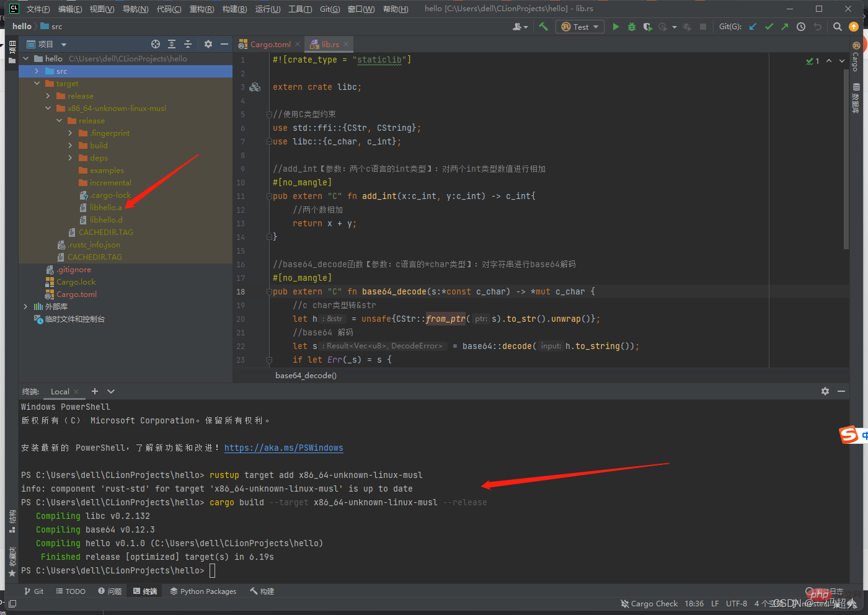The height and width of the screenshot is (615, 868).
Task: Switch to the Cargo.toml editor tab
Action: pos(270,44)
